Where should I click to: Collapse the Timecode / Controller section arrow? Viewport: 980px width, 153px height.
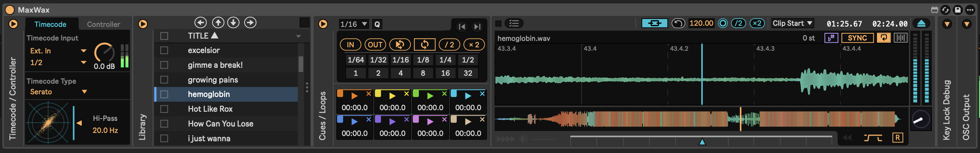pyautogui.click(x=13, y=24)
